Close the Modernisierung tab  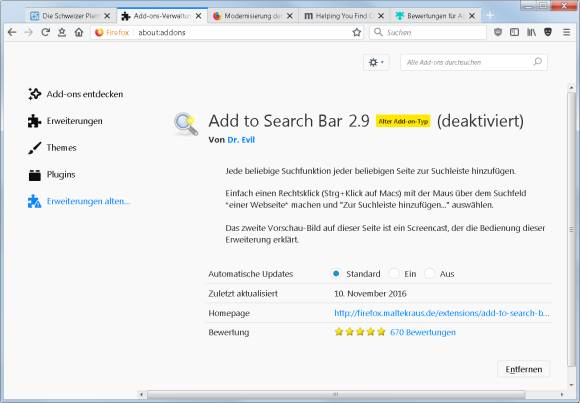pyautogui.click(x=290, y=16)
